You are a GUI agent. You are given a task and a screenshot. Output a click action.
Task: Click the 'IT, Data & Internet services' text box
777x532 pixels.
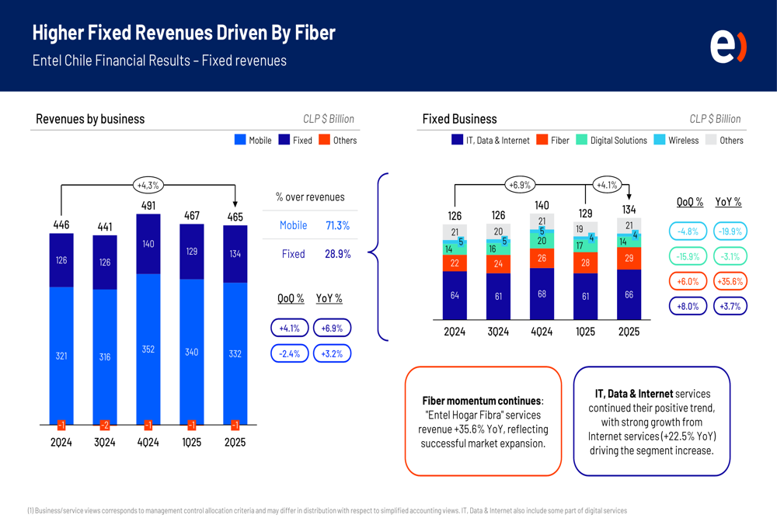tap(652, 422)
